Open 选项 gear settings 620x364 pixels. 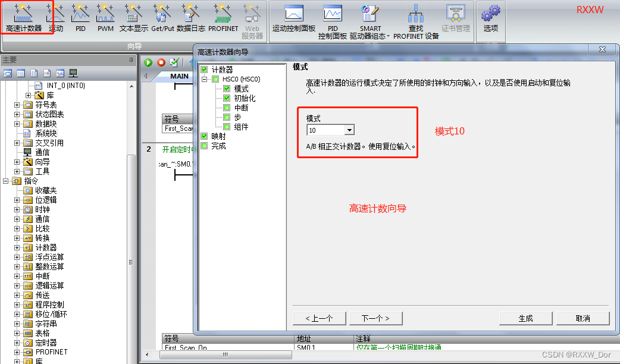tap(491, 18)
